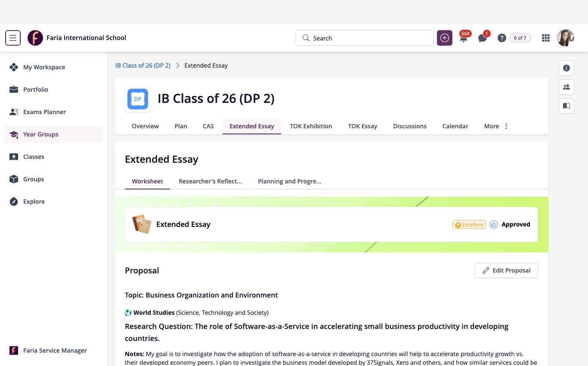Screen dimensions: 588x366
Task: Click Edit Proposal button
Action: click(x=506, y=270)
